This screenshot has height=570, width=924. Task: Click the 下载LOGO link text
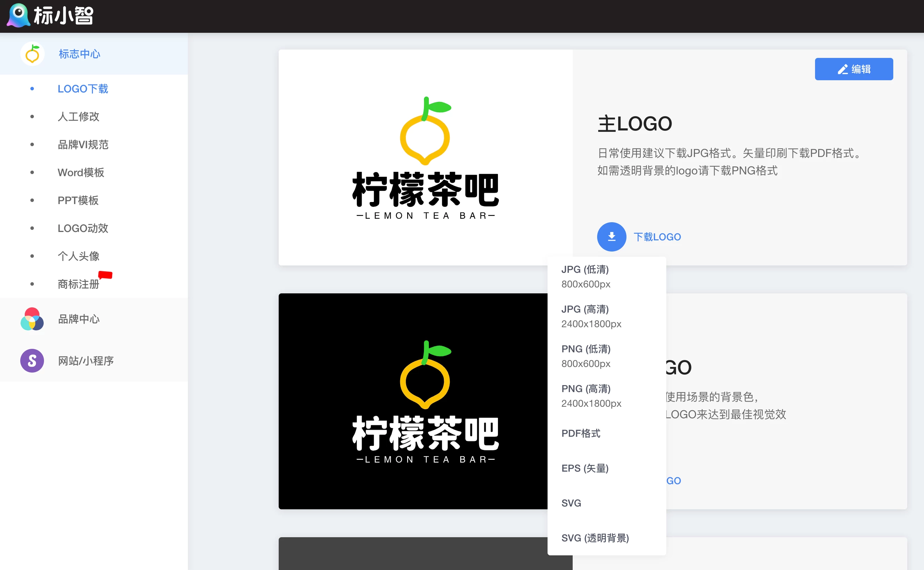point(657,237)
